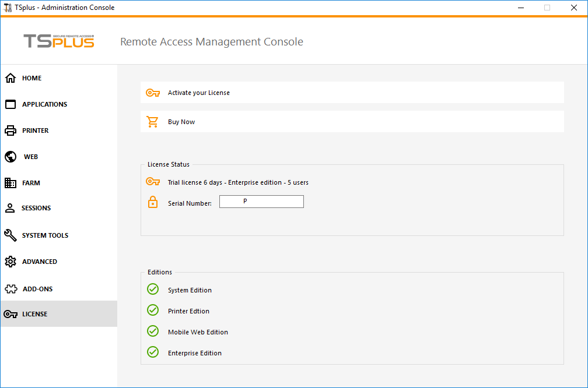
Task: Select the Home icon in the sidebar
Action: click(10, 77)
